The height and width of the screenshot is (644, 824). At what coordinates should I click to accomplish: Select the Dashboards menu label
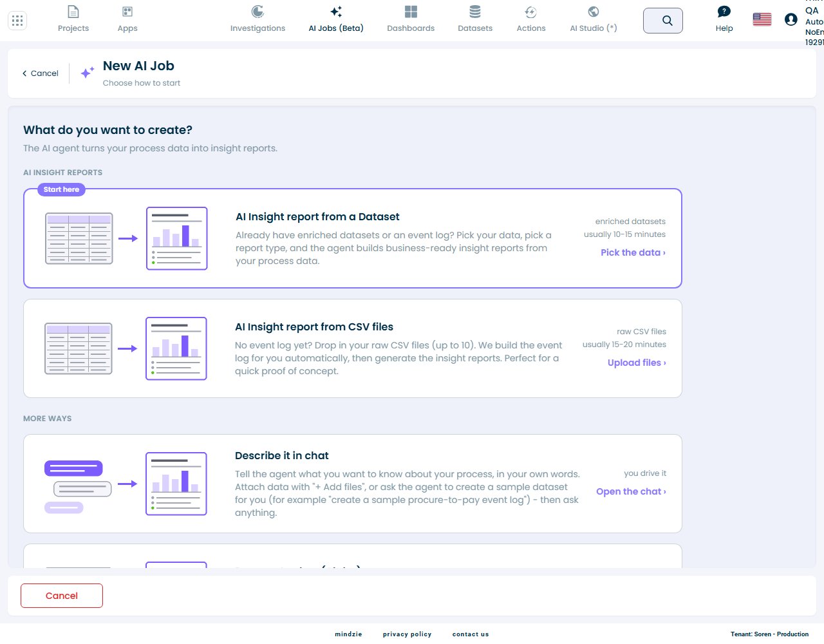(x=411, y=28)
